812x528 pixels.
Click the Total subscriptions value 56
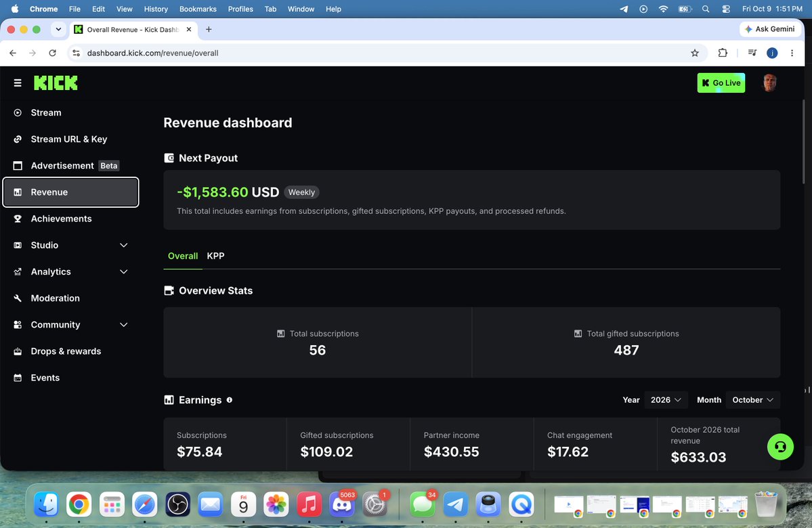(x=318, y=350)
